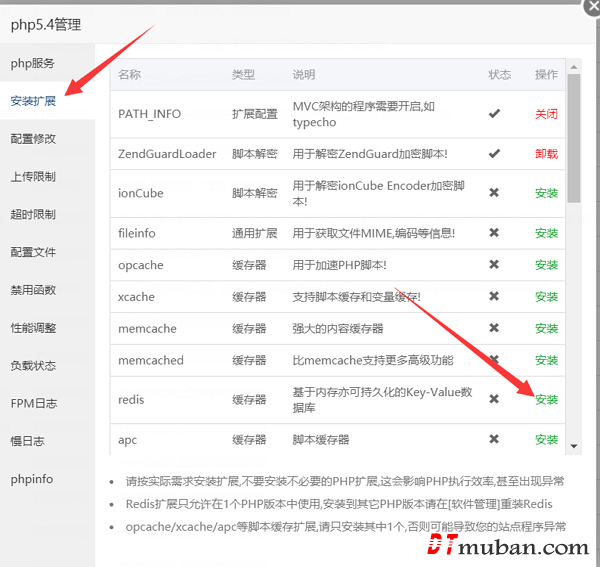Install the opcache extension
Screen dimensions: 600x567
point(546,265)
